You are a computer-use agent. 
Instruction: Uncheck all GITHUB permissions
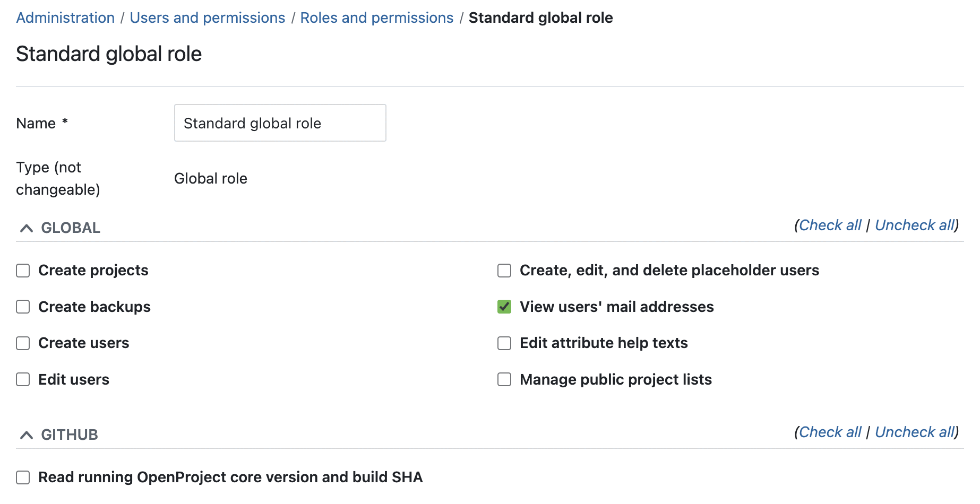point(915,432)
